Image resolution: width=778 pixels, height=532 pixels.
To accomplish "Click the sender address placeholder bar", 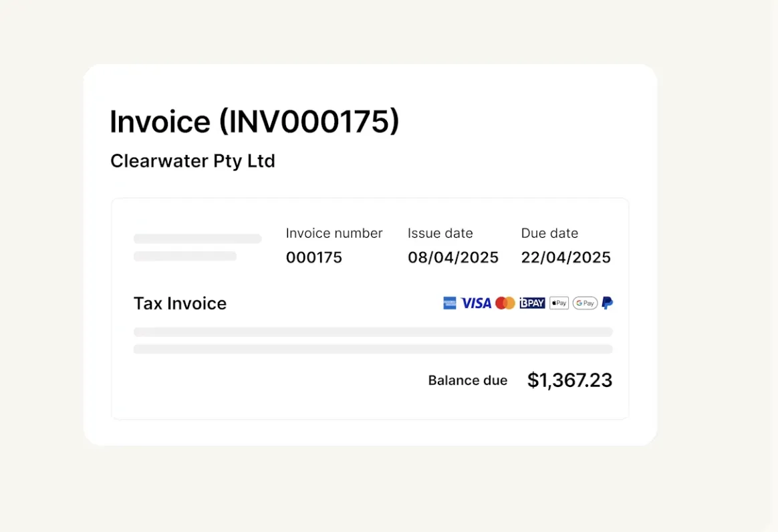I will point(197,239).
